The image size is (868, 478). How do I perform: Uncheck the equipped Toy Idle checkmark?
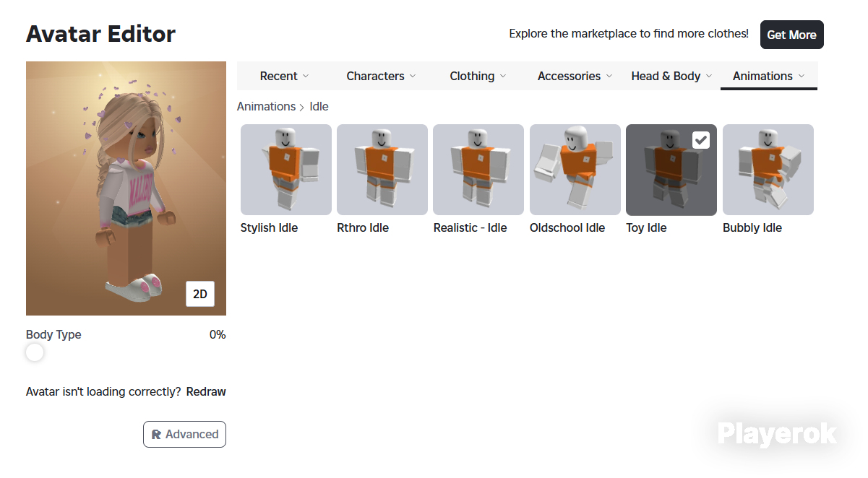pos(701,140)
